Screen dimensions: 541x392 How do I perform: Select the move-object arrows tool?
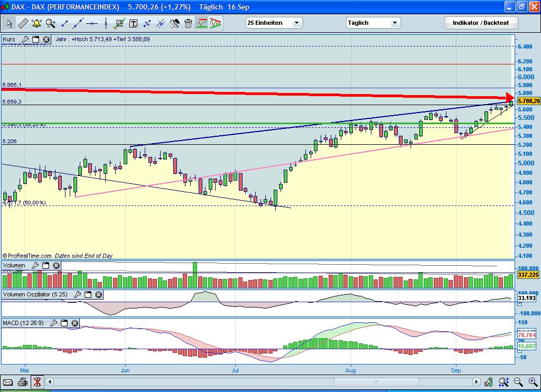pyautogui.click(x=147, y=23)
